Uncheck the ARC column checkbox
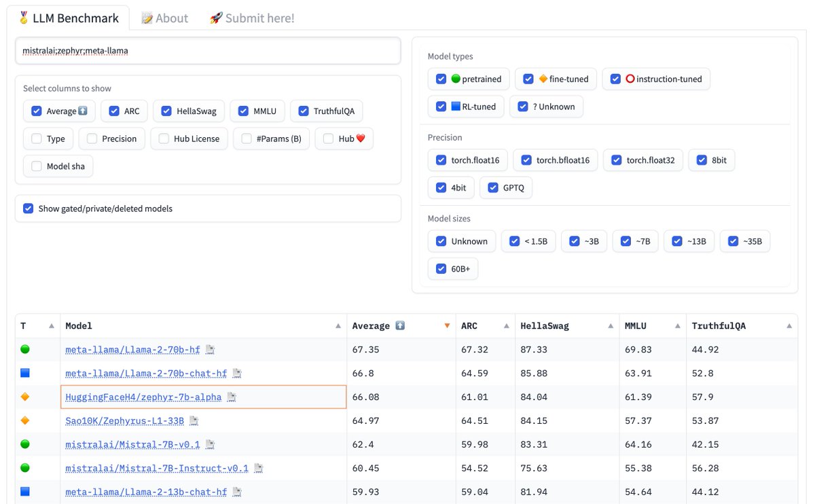The width and height of the screenshot is (815, 504). point(114,111)
